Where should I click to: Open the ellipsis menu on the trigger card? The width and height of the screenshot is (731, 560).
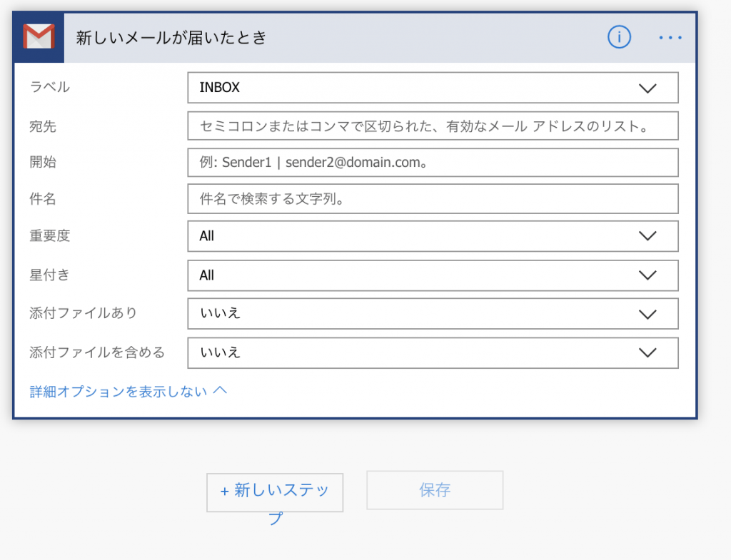(670, 37)
